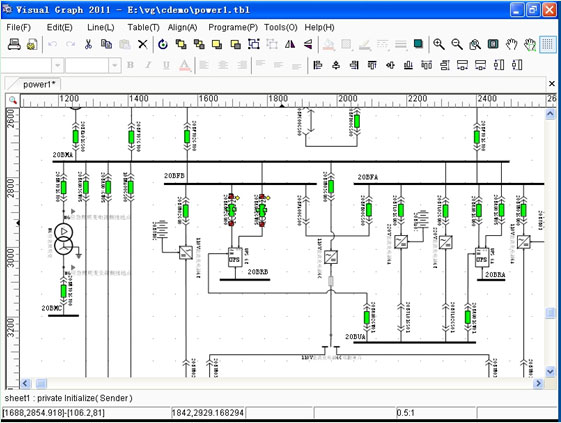Open the Help(H) menu

[x=319, y=27]
